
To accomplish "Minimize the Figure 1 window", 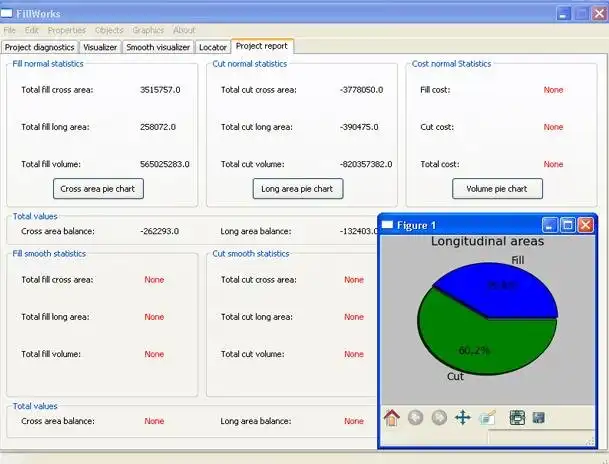I will pos(549,225).
